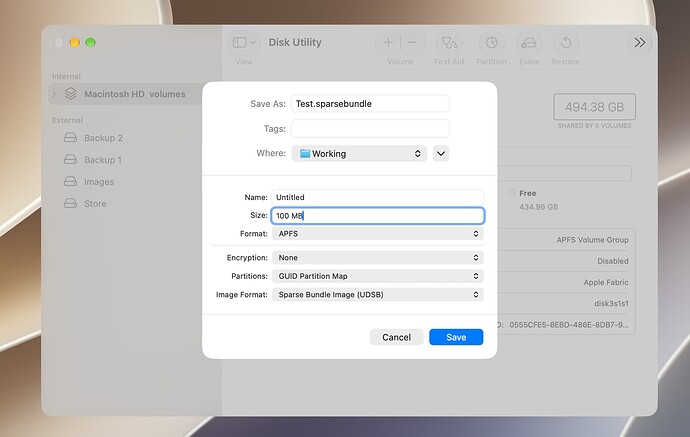The width and height of the screenshot is (690, 437).
Task: Click the 494.38 GB capacity box
Action: tap(595, 107)
